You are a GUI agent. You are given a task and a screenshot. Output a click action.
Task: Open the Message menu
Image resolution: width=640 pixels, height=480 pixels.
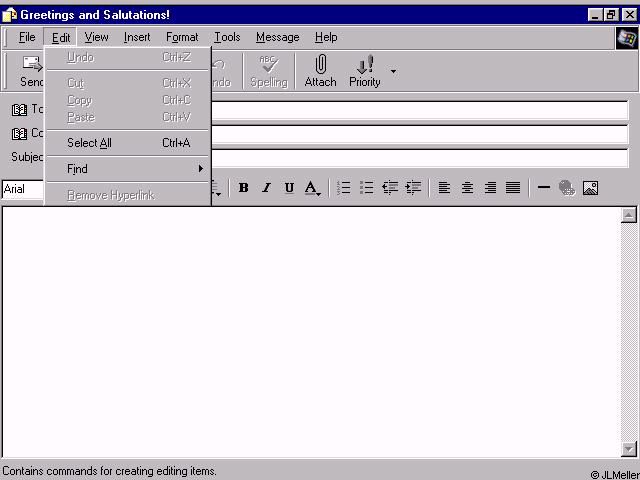pyautogui.click(x=278, y=37)
